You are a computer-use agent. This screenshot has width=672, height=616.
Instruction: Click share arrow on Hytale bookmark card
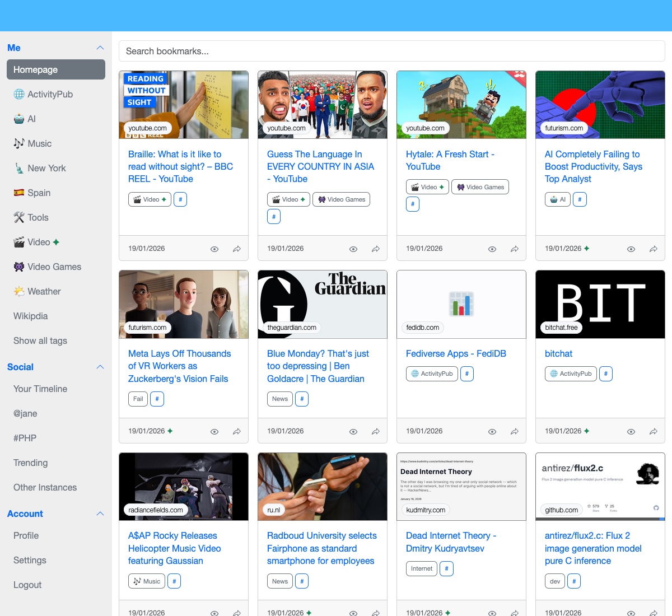pyautogui.click(x=515, y=249)
